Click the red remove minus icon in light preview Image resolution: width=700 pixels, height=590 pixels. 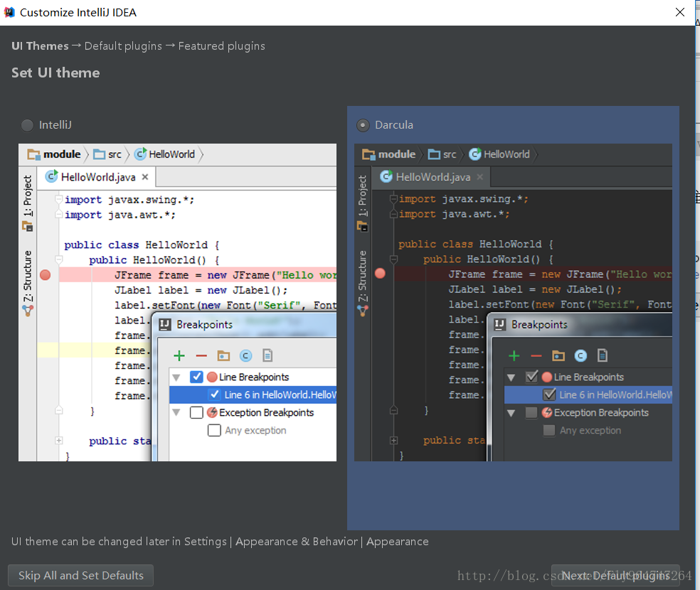click(x=201, y=355)
